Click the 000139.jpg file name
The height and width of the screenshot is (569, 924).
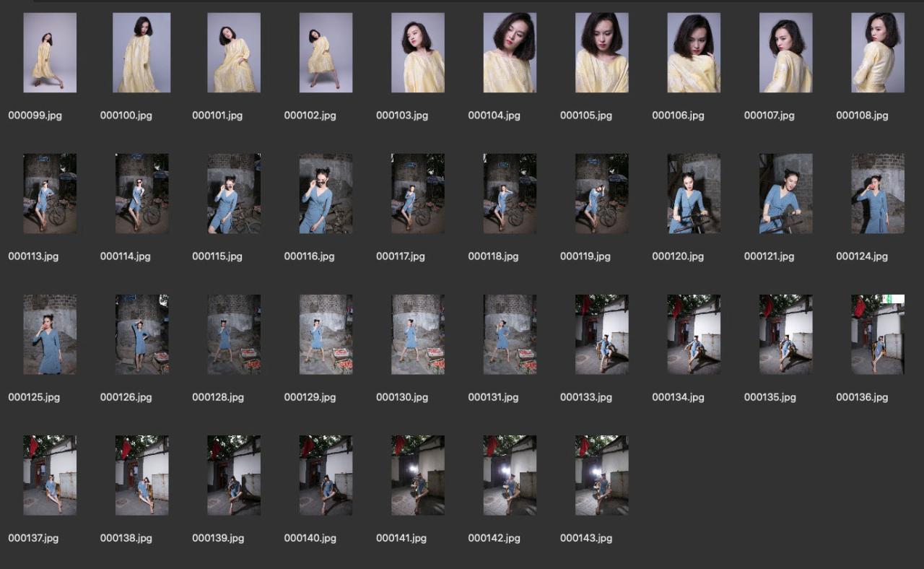tap(218, 538)
